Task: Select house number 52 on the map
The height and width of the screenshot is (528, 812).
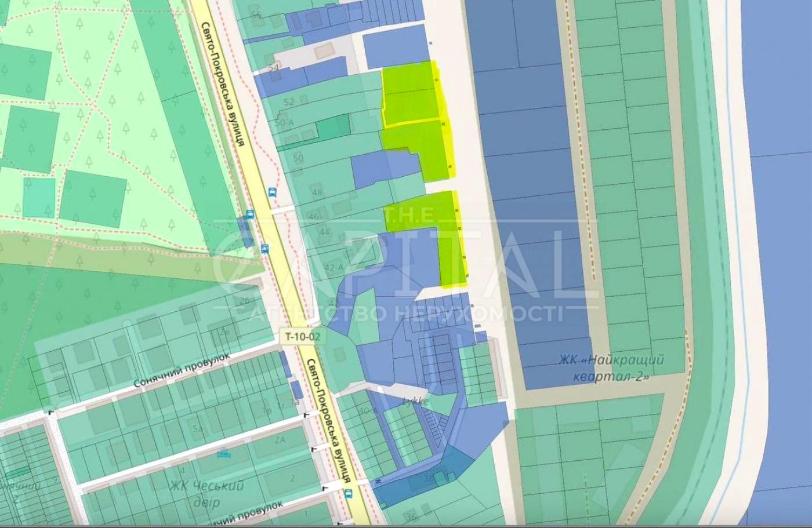Action: coord(289,102)
